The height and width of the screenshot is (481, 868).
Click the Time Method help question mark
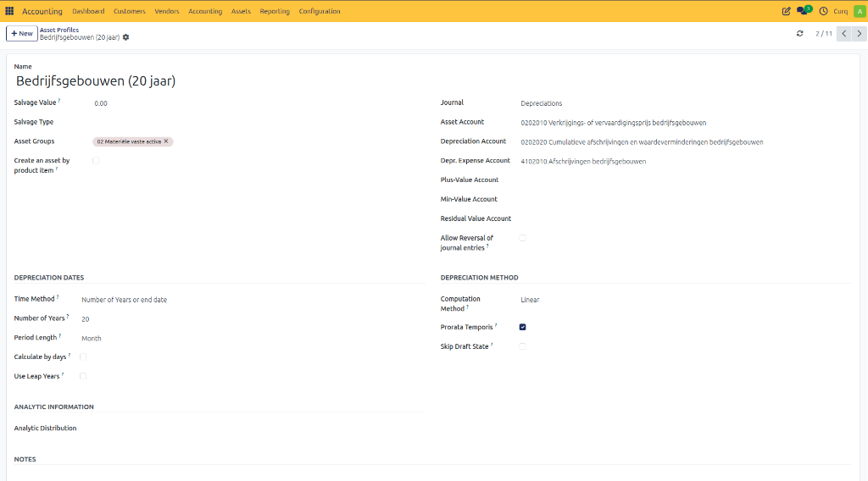[58, 297]
